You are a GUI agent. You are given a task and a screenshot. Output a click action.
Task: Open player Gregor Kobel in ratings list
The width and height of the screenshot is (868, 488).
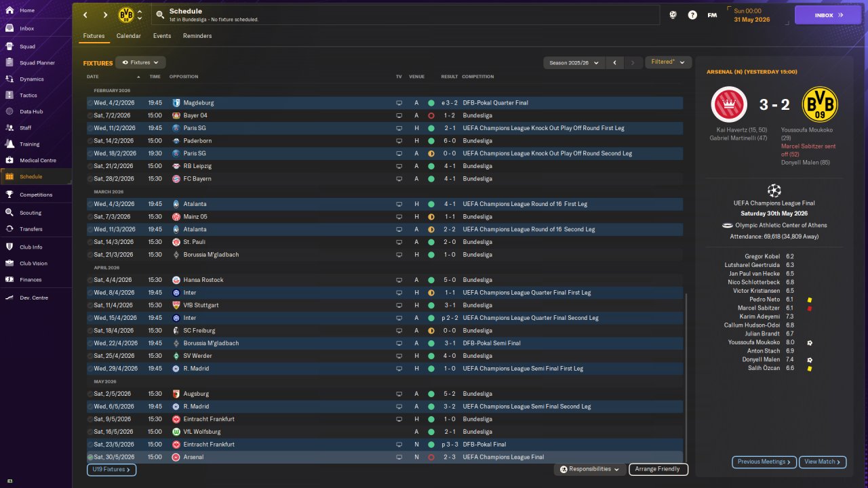[x=762, y=256]
